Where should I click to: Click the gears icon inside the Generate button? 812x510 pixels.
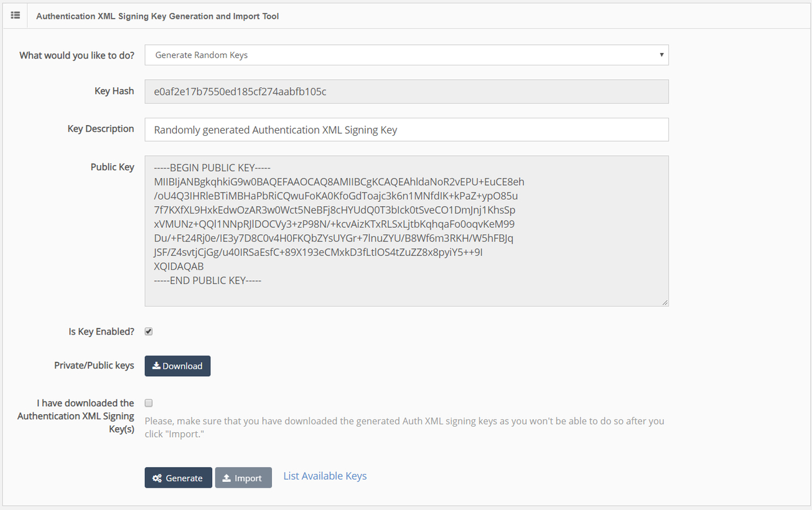158,478
